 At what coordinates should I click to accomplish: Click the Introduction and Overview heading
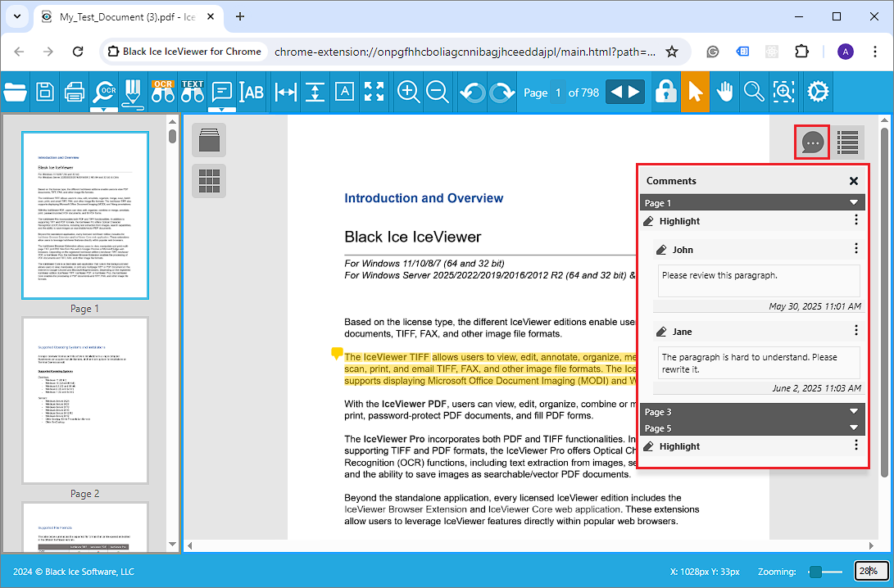(424, 198)
